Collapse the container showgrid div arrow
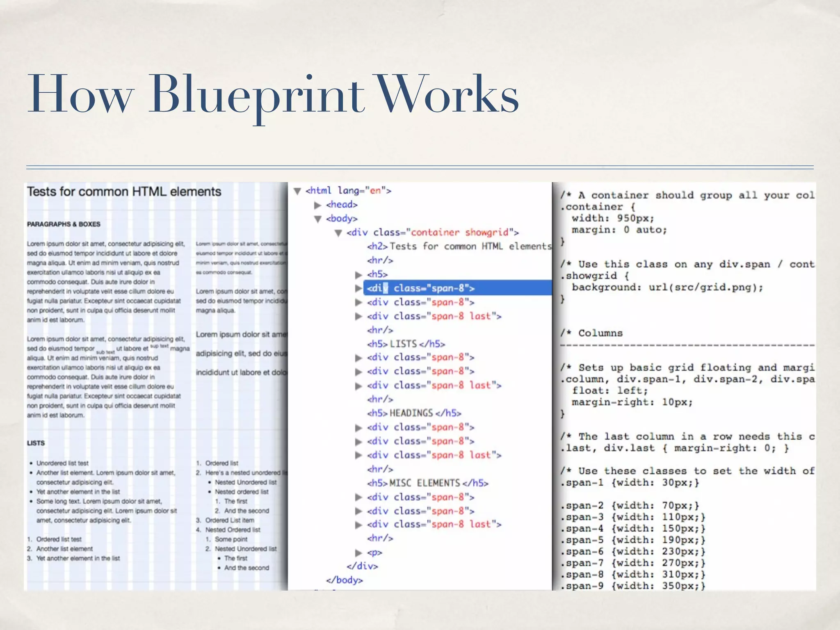Screen dimensions: 840x630 (338, 233)
